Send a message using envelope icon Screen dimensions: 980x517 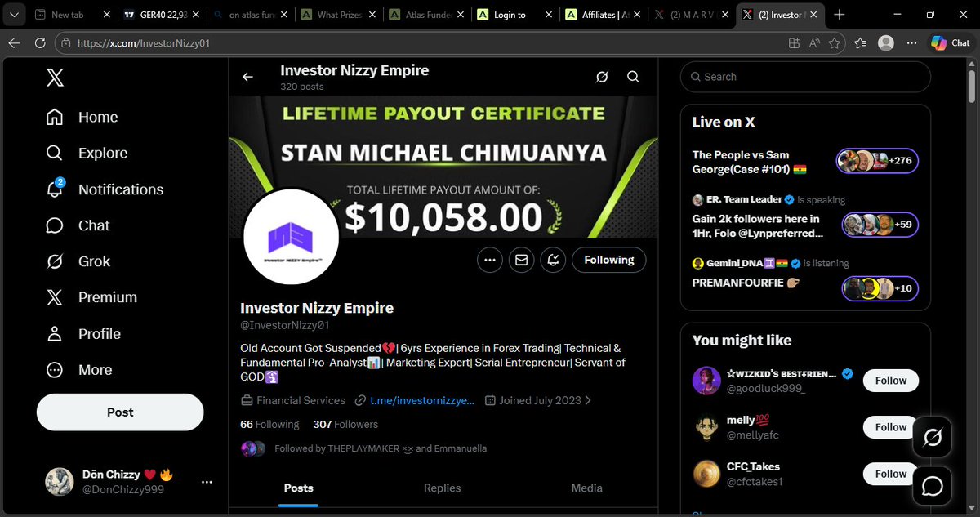522,260
